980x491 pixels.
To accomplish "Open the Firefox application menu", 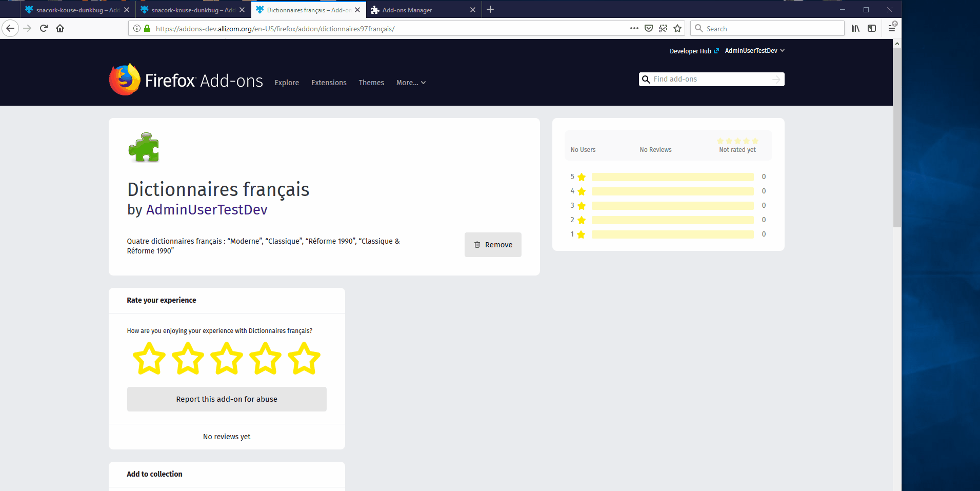I will pos(892,28).
